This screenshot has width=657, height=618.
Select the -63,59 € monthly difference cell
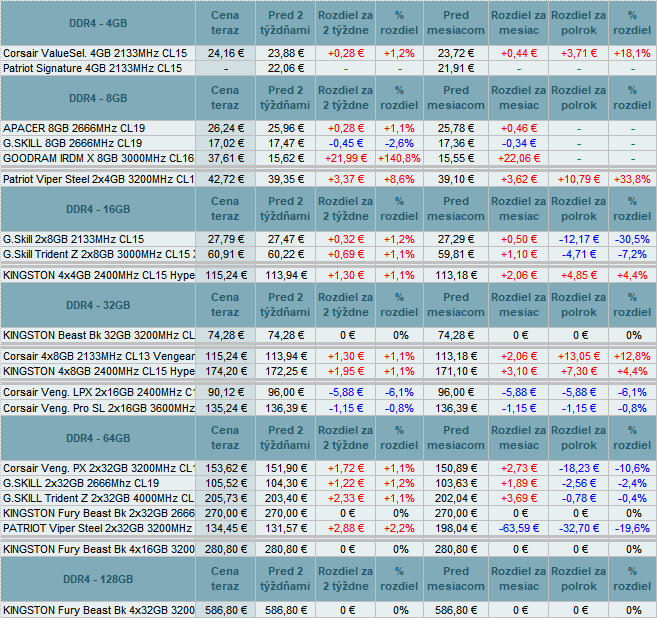(519, 528)
